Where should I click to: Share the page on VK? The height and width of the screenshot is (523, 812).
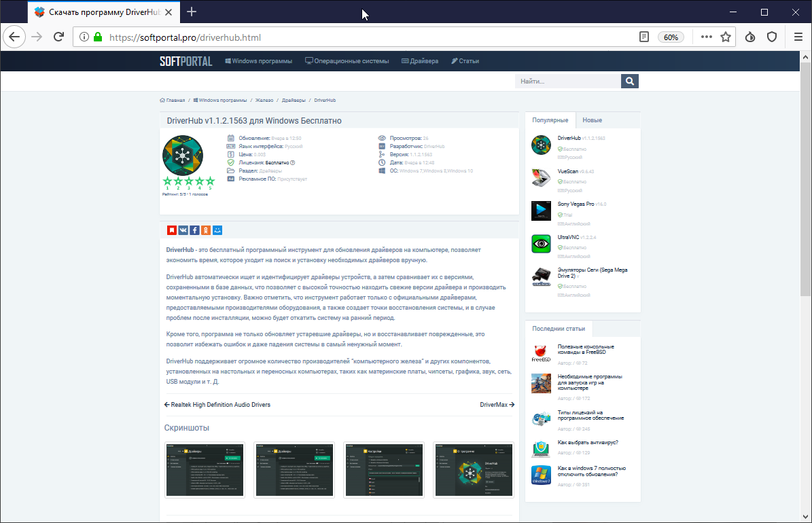(183, 230)
